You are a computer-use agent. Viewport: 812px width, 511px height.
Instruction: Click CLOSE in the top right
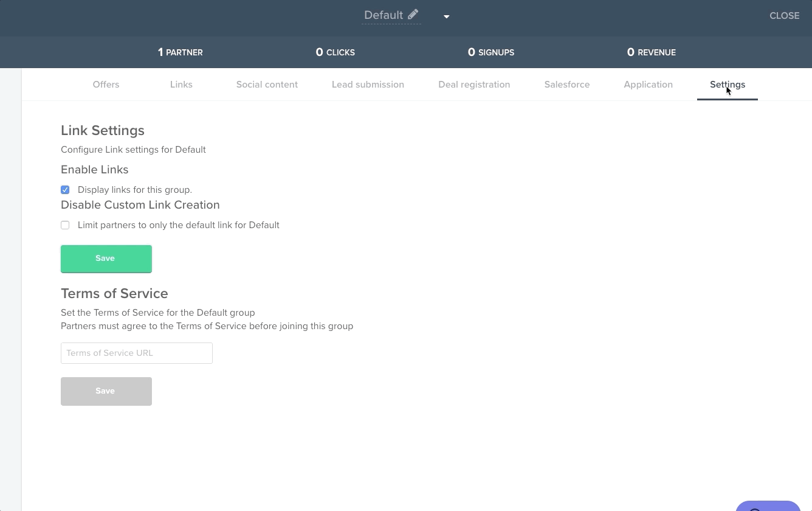click(784, 16)
